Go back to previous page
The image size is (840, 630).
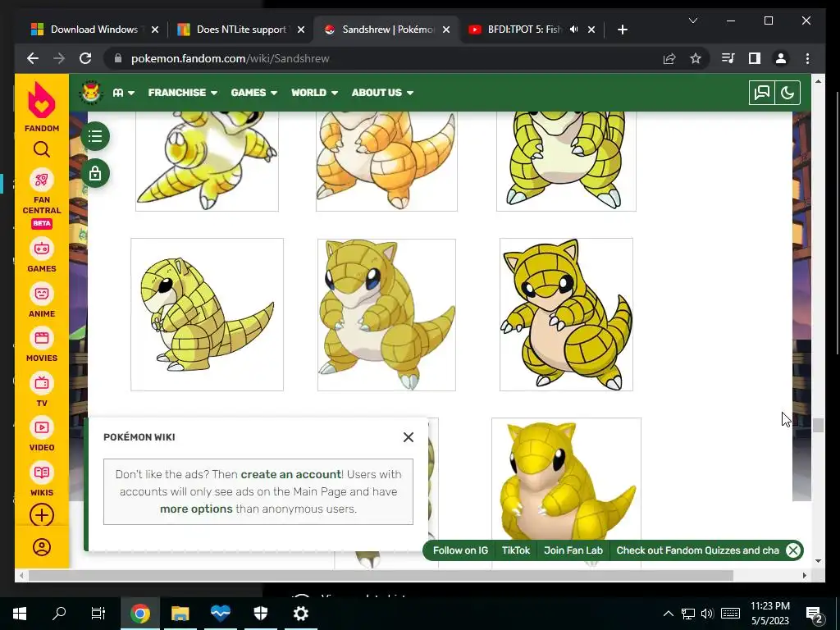tap(33, 58)
